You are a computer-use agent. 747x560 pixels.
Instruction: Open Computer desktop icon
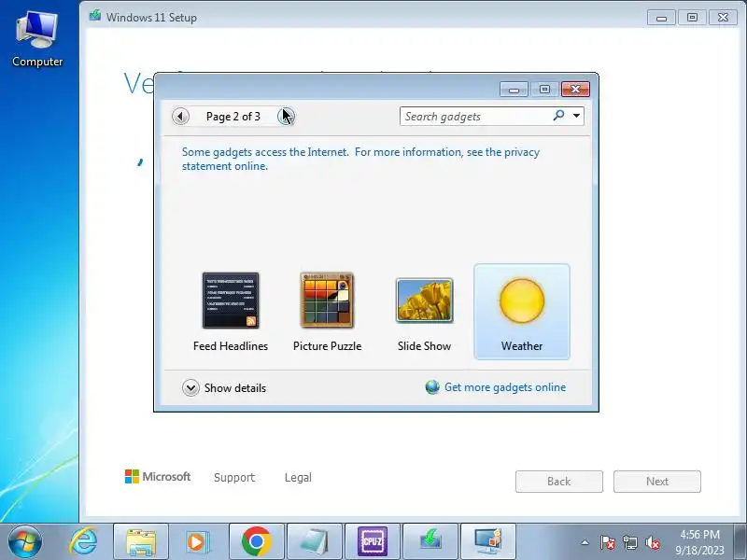click(x=37, y=39)
